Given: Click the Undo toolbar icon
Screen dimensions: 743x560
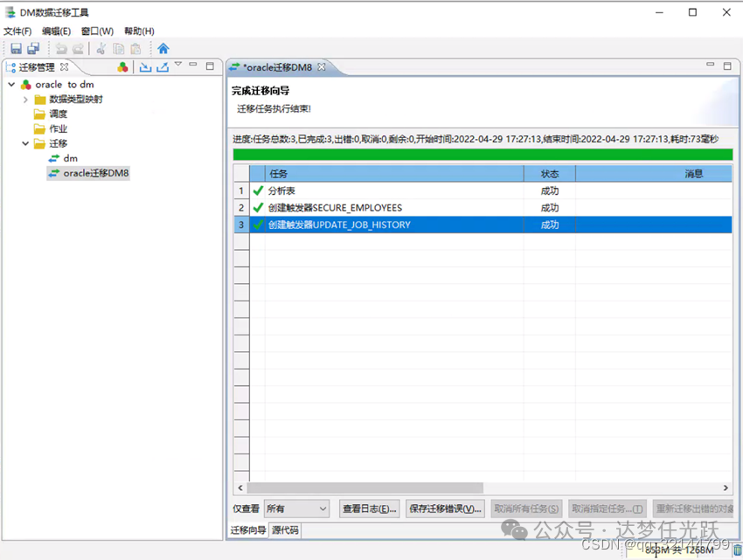Looking at the screenshot, I should coord(61,48).
